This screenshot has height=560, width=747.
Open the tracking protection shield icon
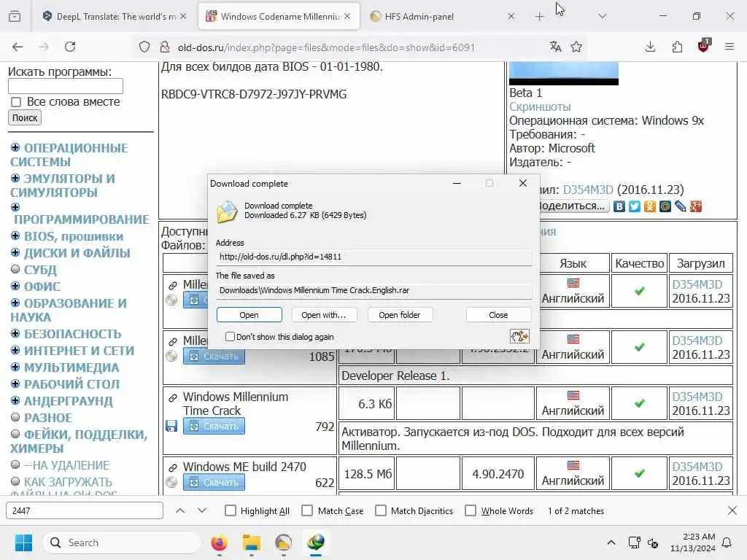[x=144, y=47]
